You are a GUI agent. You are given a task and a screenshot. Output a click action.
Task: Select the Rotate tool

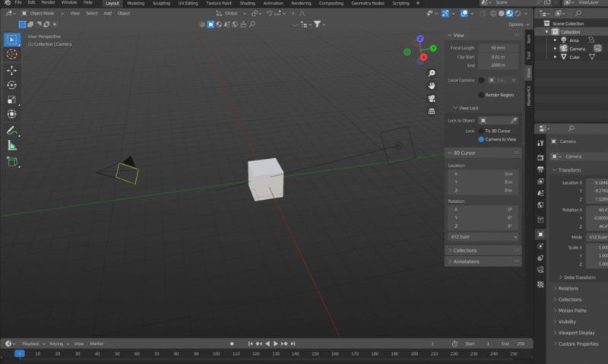[x=11, y=85]
